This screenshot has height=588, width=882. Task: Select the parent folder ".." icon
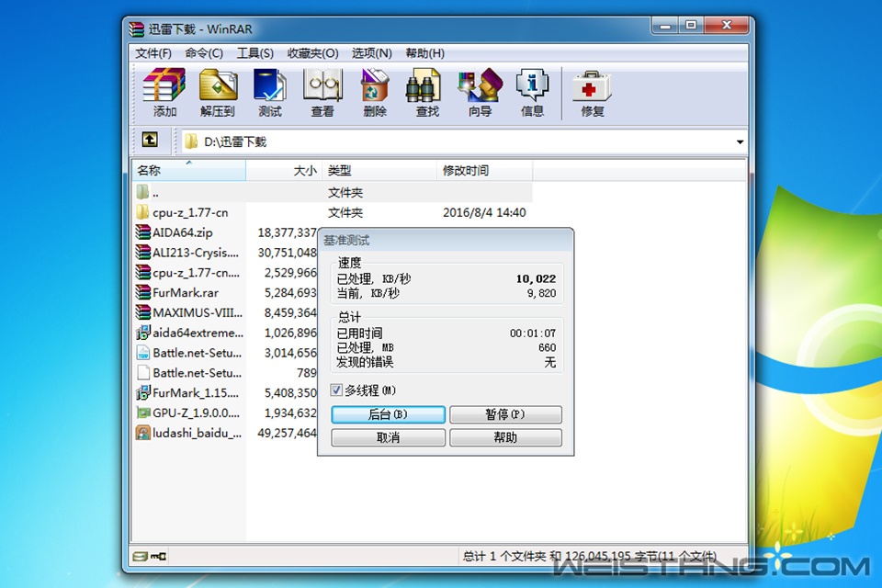(143, 192)
